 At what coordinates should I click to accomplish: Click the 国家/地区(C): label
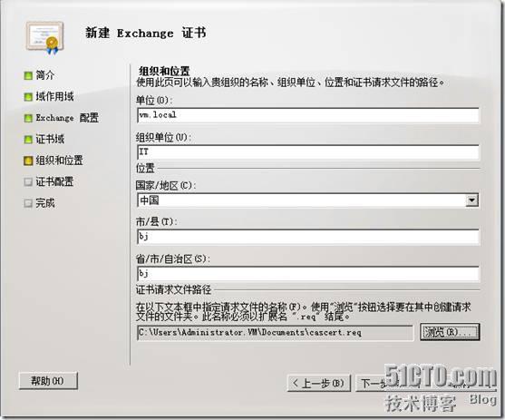(166, 186)
